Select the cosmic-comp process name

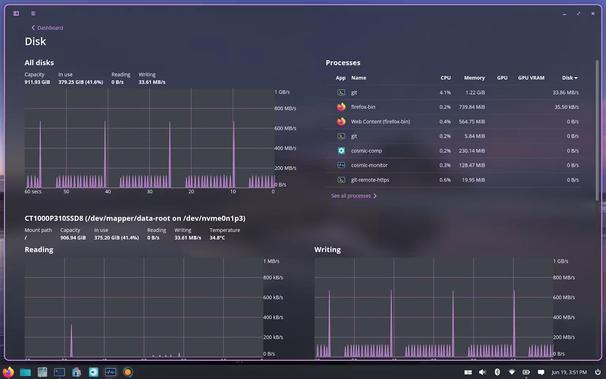click(x=366, y=151)
